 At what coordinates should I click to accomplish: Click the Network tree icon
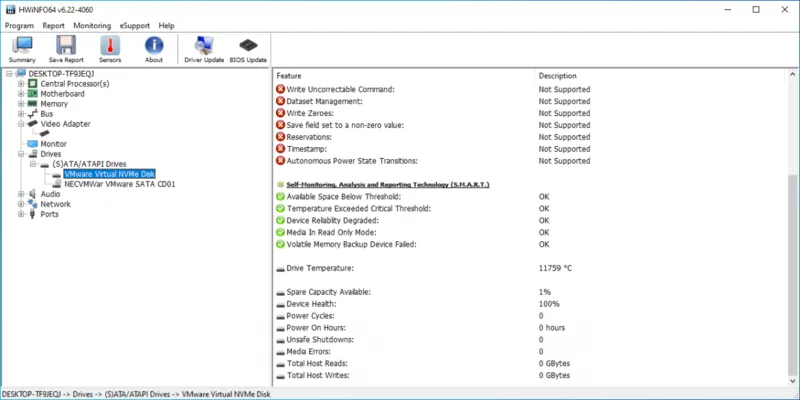[33, 204]
